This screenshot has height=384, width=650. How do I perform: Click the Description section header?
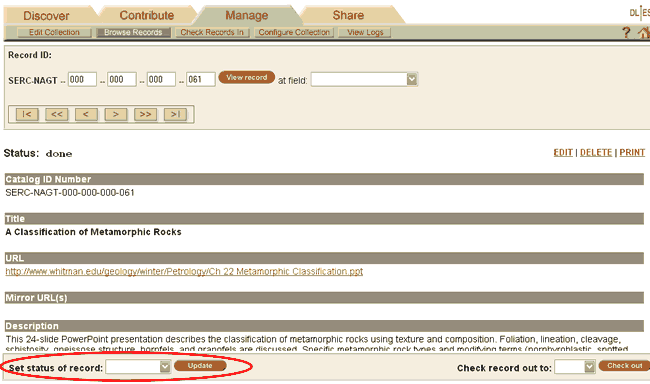[x=324, y=326]
